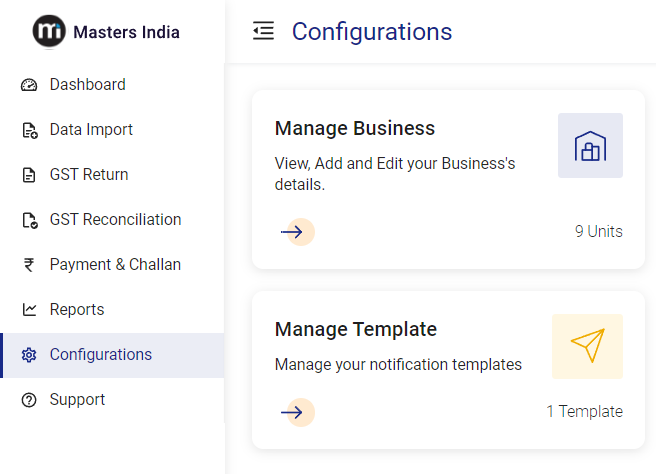
Task: Open Dashboard from the sidebar
Action: (x=87, y=85)
